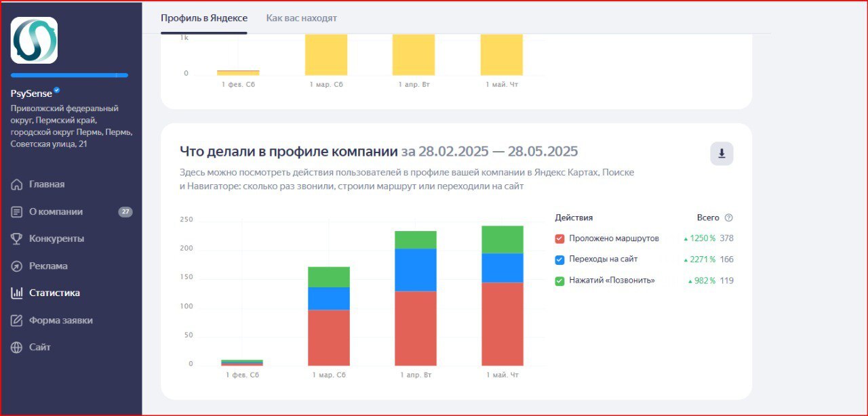The width and height of the screenshot is (868, 416).
Task: Click the Действия legend header
Action: pyautogui.click(x=574, y=217)
